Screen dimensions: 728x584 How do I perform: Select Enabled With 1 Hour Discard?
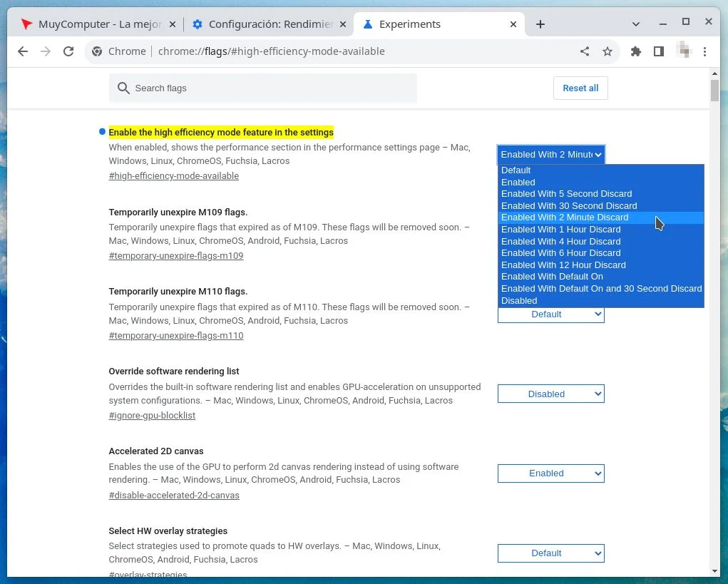[601, 230]
